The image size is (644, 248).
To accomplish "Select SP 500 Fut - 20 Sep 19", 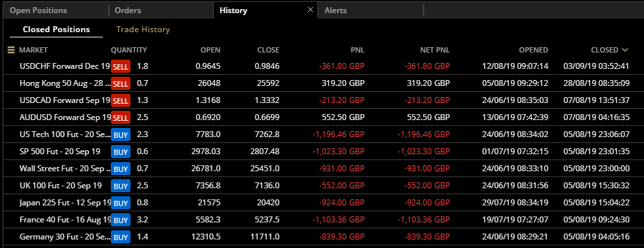I will click(60, 151).
